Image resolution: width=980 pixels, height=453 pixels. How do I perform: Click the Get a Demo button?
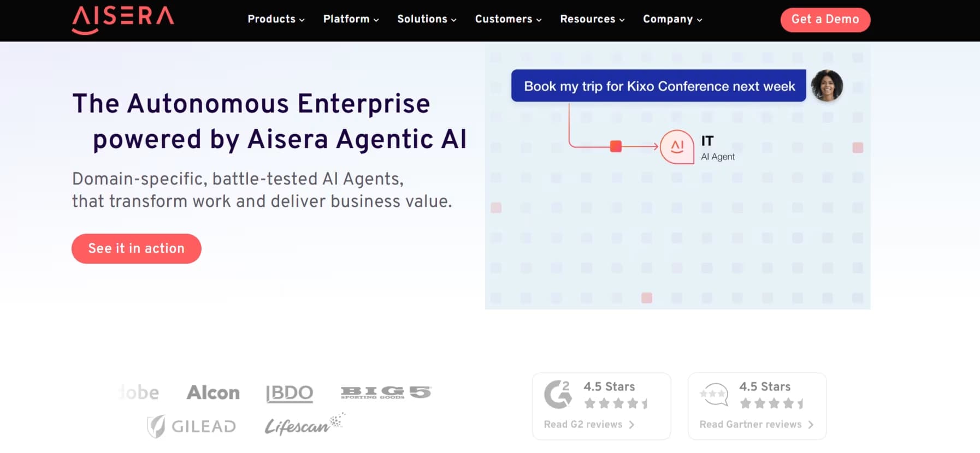point(825,19)
